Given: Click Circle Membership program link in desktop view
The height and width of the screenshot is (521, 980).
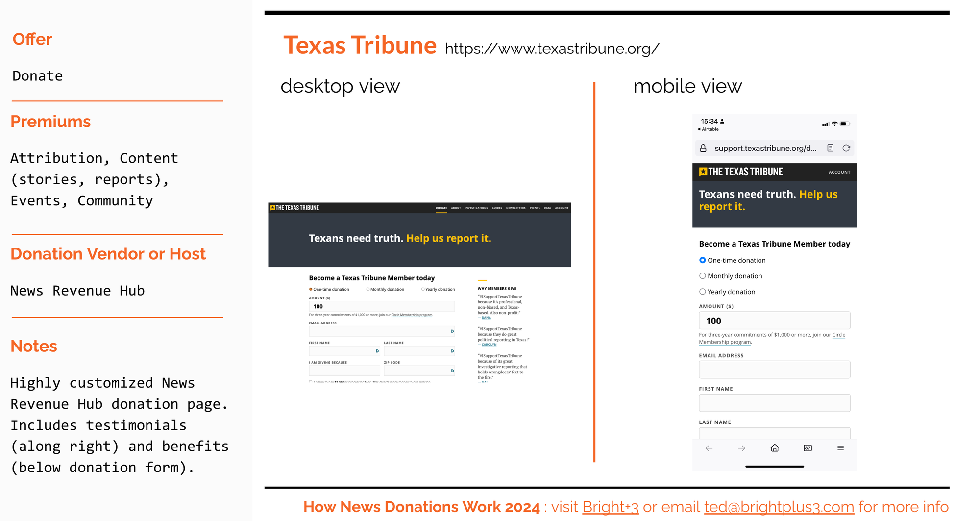Looking at the screenshot, I should [x=412, y=315].
